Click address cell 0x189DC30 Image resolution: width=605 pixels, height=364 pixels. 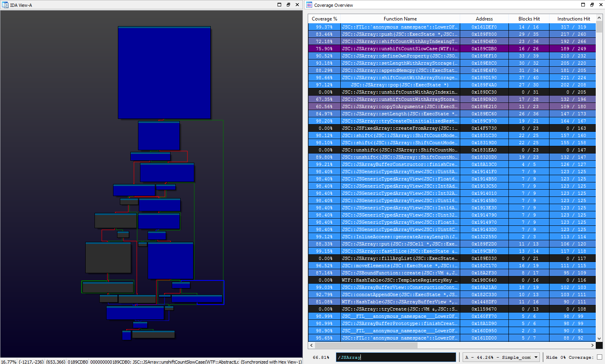[484, 92]
